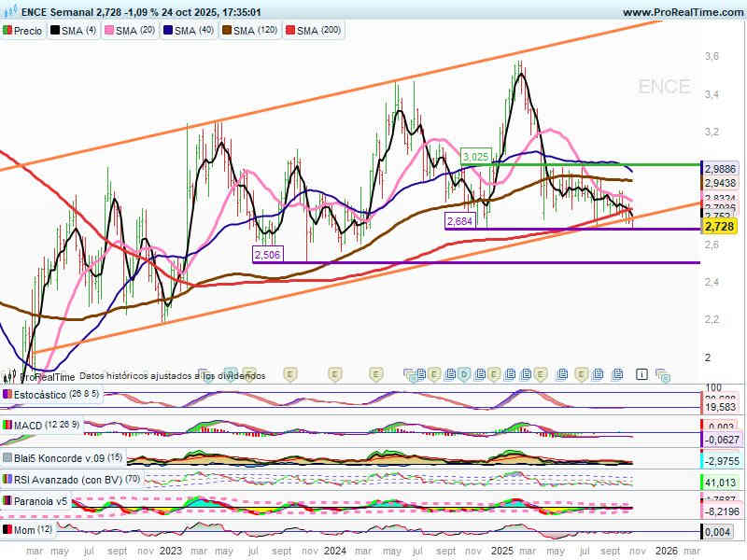Click the 2,684 purple support level label

click(x=459, y=220)
